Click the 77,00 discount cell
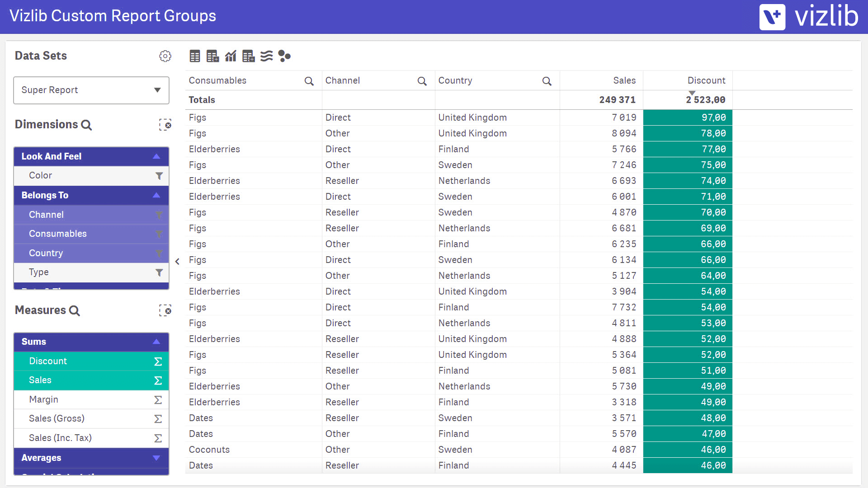The image size is (868, 488). click(688, 149)
